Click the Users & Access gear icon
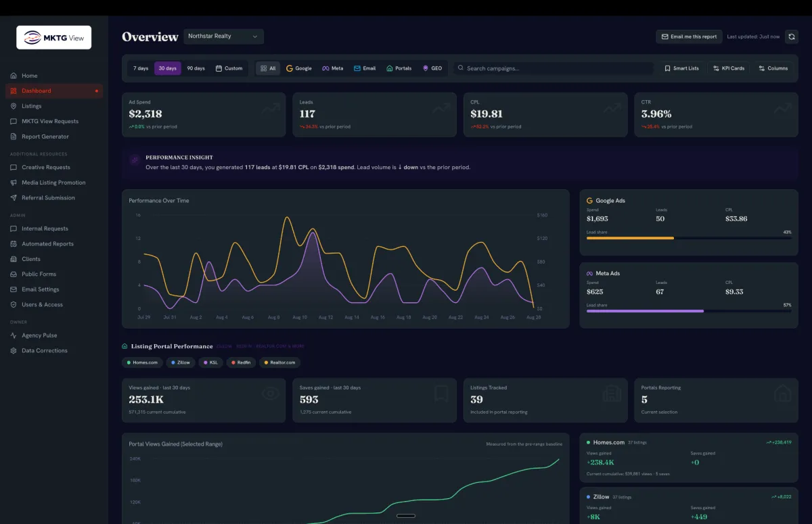The image size is (812, 524). (14, 305)
